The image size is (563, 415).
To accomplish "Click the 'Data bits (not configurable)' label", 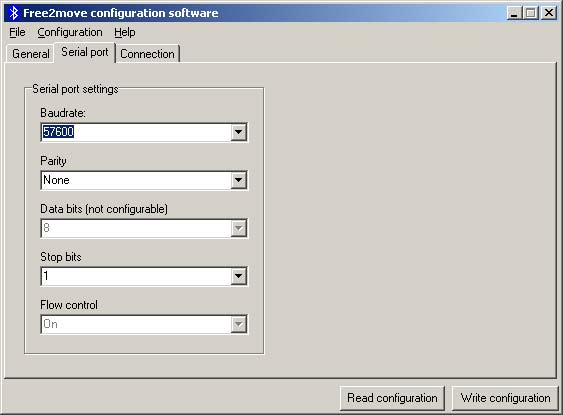I will 104,209.
